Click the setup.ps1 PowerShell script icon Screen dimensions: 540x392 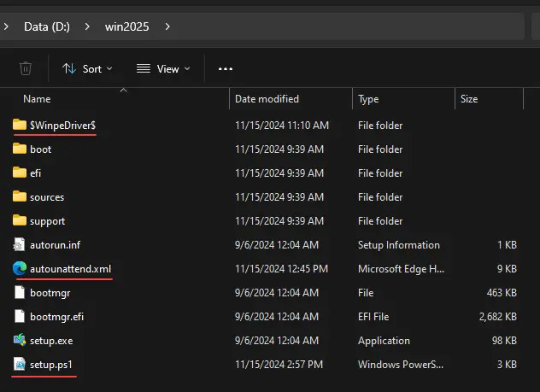click(x=20, y=365)
